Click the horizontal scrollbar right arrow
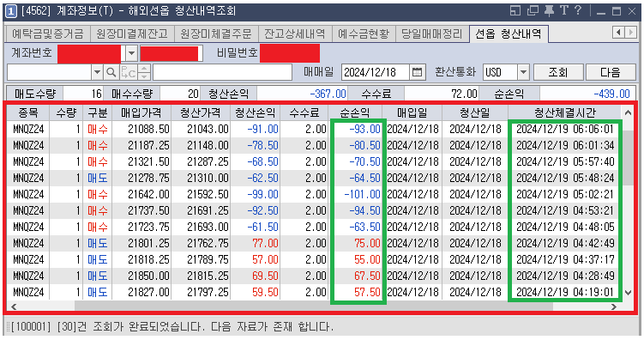Viewport: 644px width, 340px height. click(x=614, y=307)
